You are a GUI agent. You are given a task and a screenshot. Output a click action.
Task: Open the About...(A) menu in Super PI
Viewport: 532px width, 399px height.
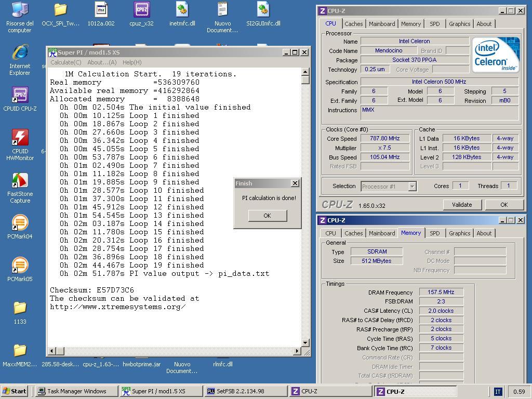point(102,62)
